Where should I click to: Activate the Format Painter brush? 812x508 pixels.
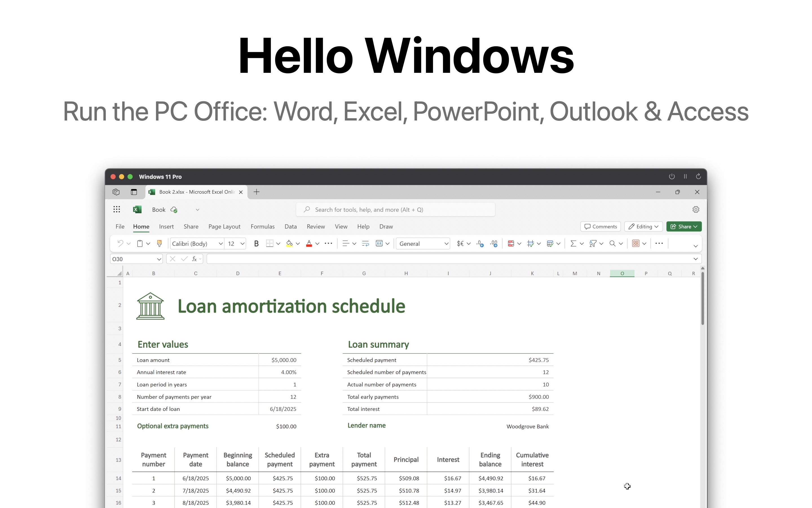tap(159, 244)
